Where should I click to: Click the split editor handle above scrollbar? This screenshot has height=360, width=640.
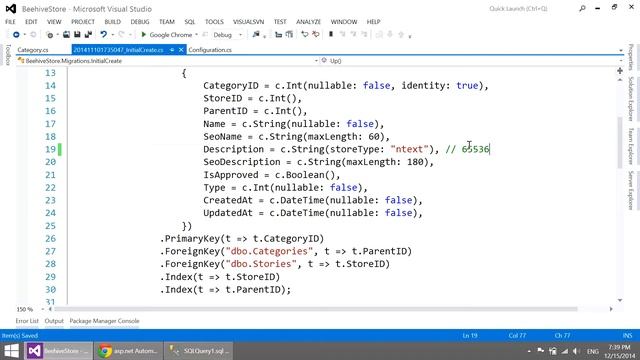pyautogui.click(x=620, y=71)
